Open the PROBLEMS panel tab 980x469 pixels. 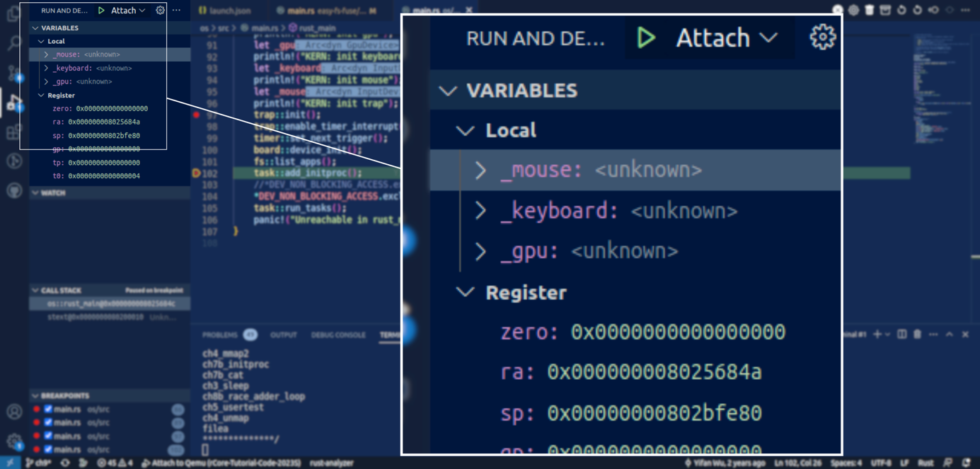(x=229, y=335)
